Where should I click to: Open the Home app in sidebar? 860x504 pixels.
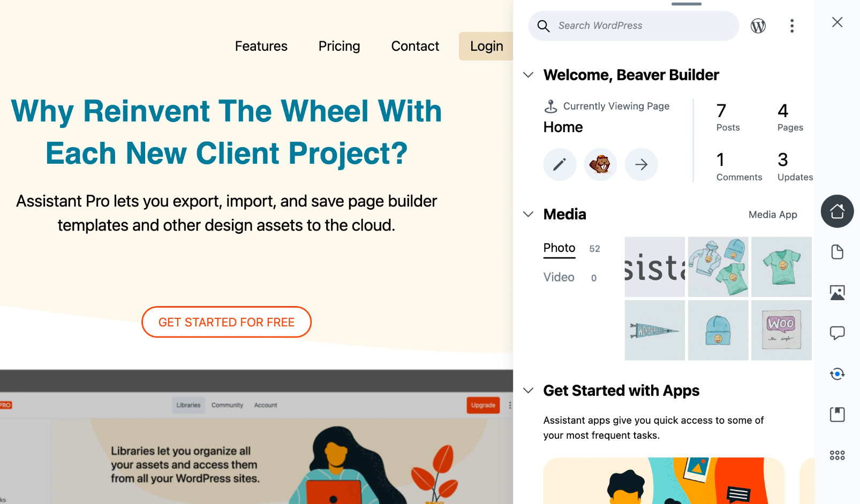837,211
